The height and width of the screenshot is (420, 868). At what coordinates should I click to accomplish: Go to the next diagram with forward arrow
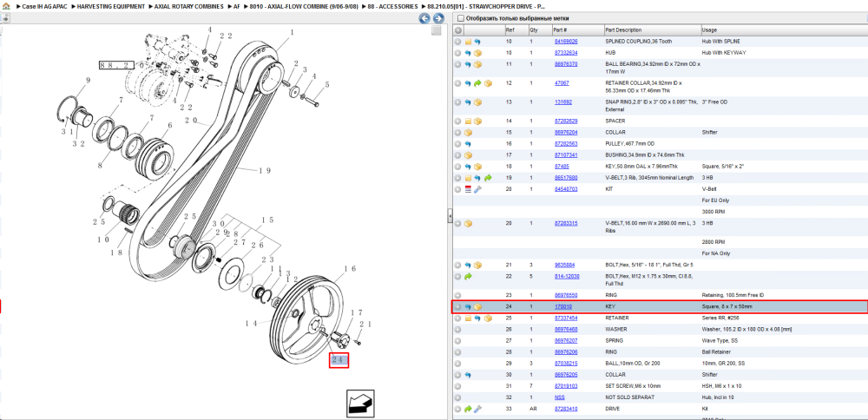[x=437, y=18]
